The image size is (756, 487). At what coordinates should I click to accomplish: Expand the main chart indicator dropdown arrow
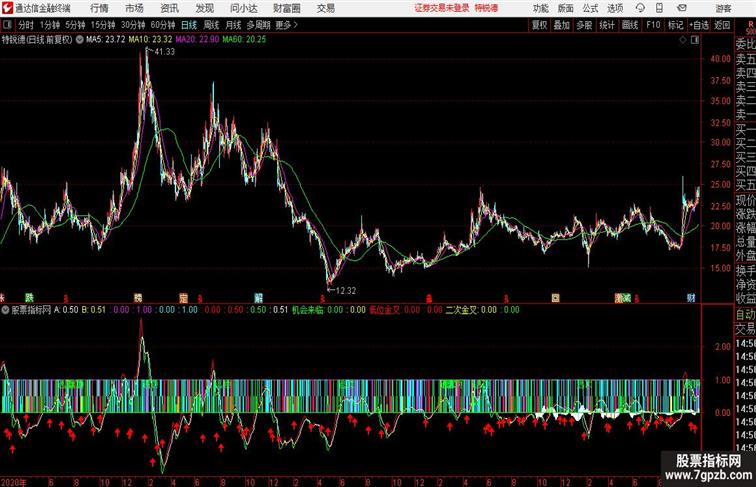pos(79,40)
